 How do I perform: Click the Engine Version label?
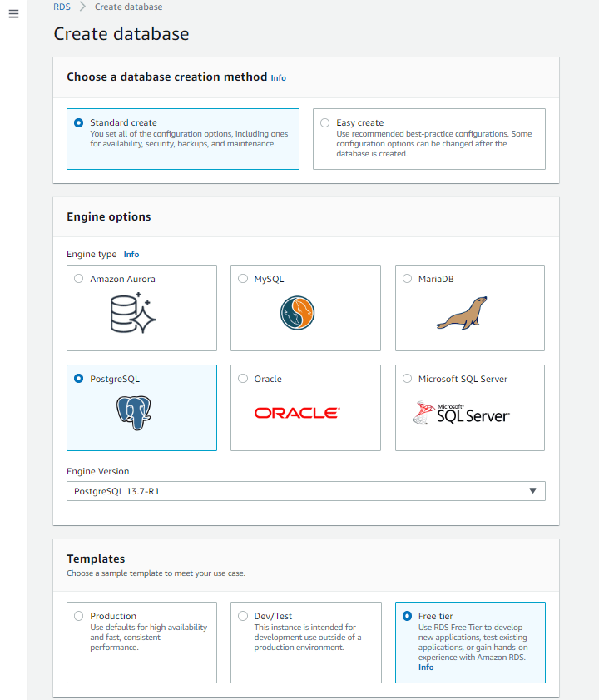[x=97, y=471]
